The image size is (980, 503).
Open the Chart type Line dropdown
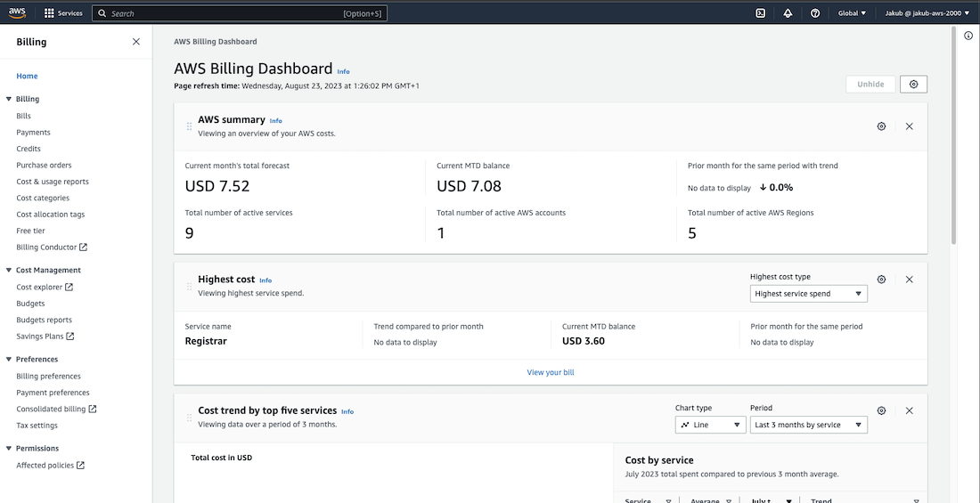(x=711, y=425)
